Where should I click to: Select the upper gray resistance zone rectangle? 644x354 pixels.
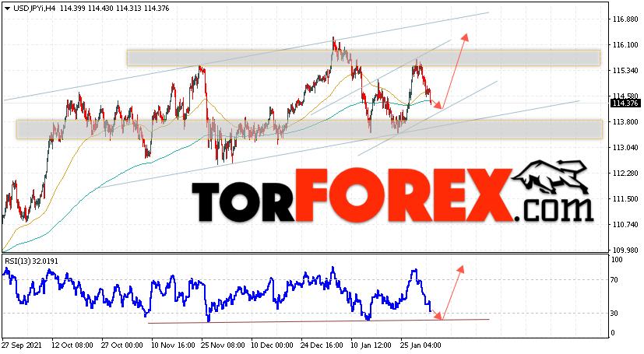point(364,58)
